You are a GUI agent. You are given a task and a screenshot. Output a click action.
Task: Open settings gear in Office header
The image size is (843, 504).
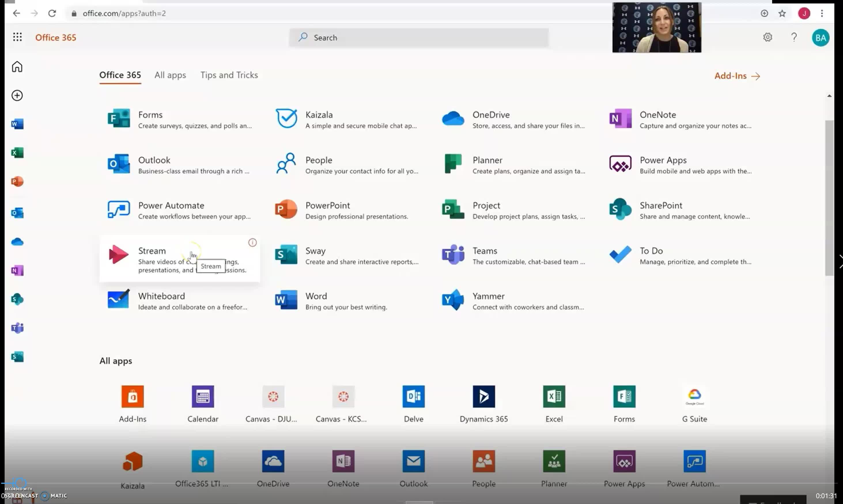point(768,37)
